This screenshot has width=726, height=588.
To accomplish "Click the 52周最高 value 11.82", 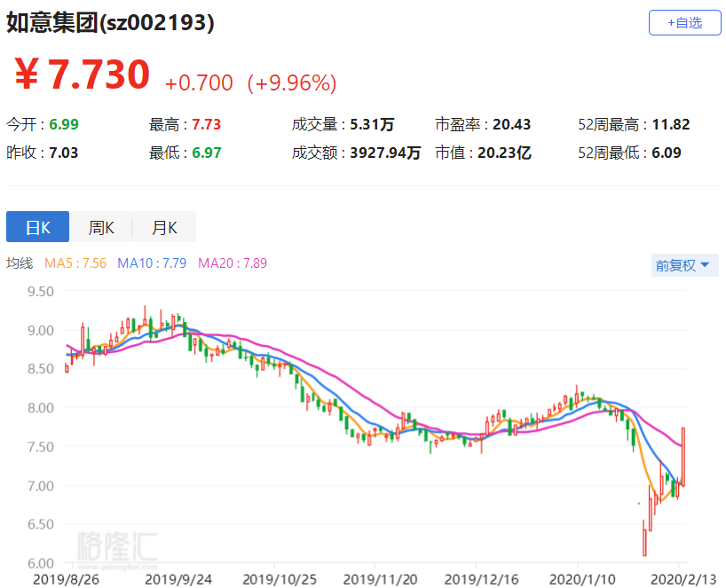I will pos(670,125).
